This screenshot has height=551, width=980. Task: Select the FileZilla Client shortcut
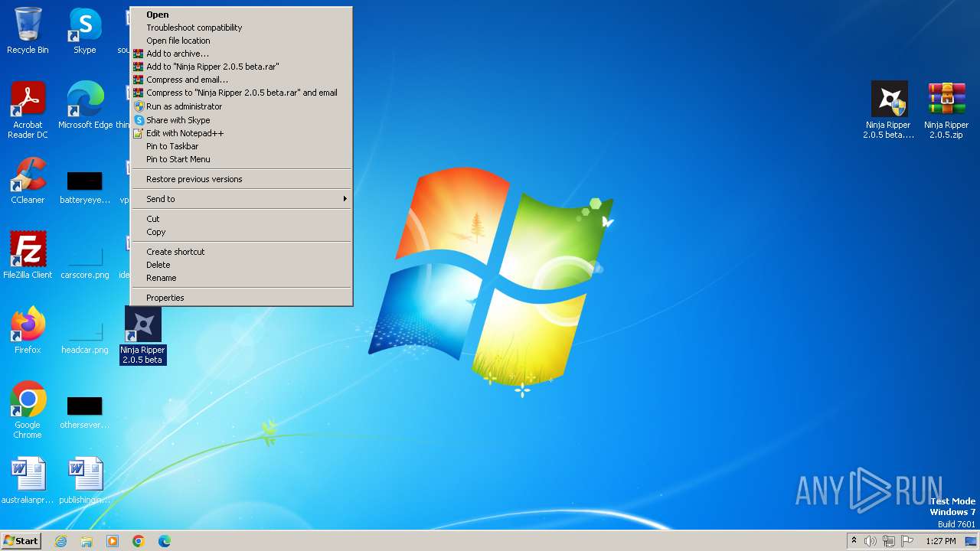coord(28,256)
